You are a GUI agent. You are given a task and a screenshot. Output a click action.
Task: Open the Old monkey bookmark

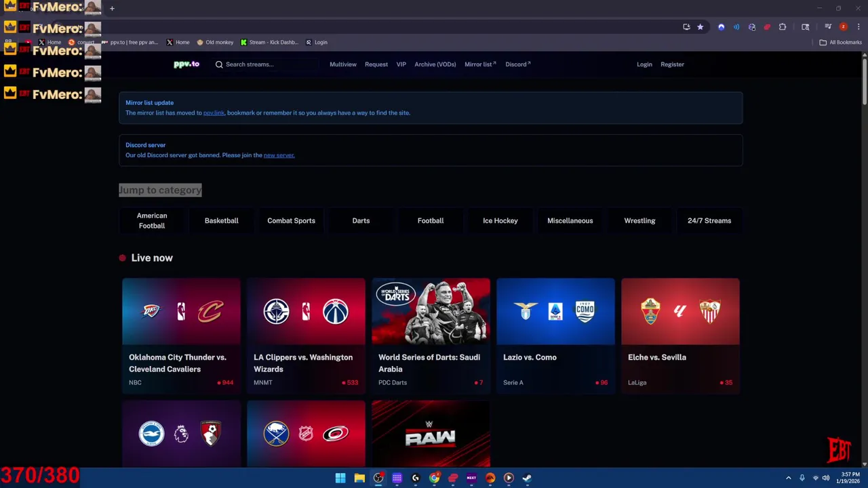click(215, 42)
